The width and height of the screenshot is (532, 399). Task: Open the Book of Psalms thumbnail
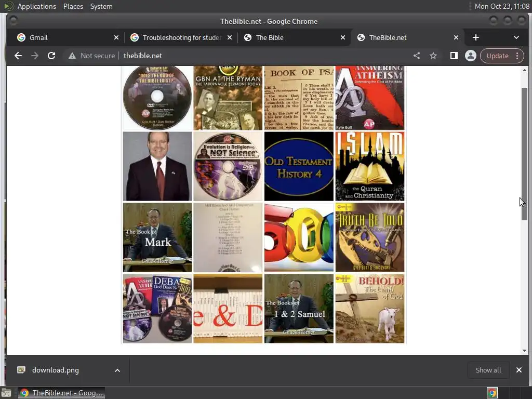pos(299,98)
